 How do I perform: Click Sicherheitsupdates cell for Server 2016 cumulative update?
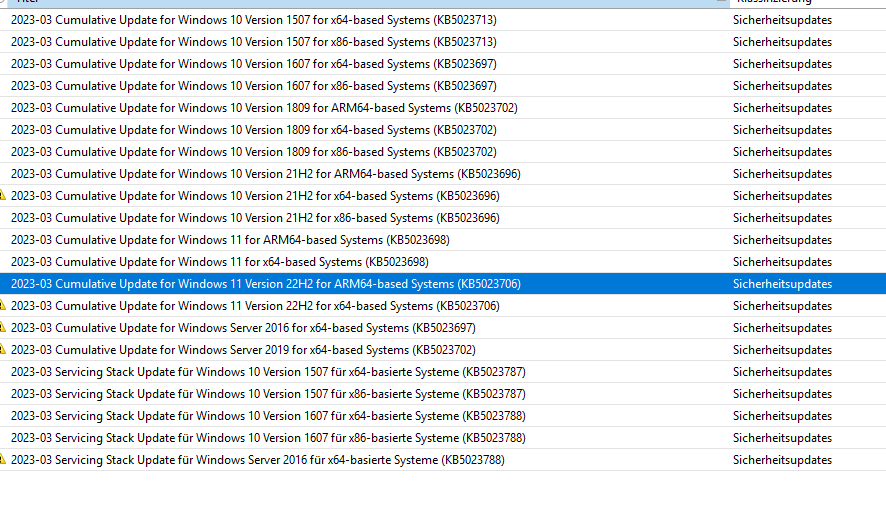783,328
